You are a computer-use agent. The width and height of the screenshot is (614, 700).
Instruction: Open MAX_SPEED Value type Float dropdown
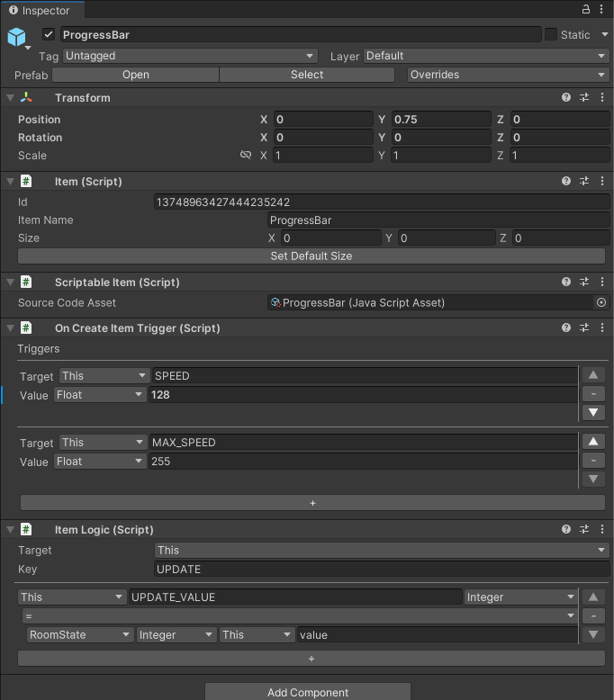pos(100,462)
